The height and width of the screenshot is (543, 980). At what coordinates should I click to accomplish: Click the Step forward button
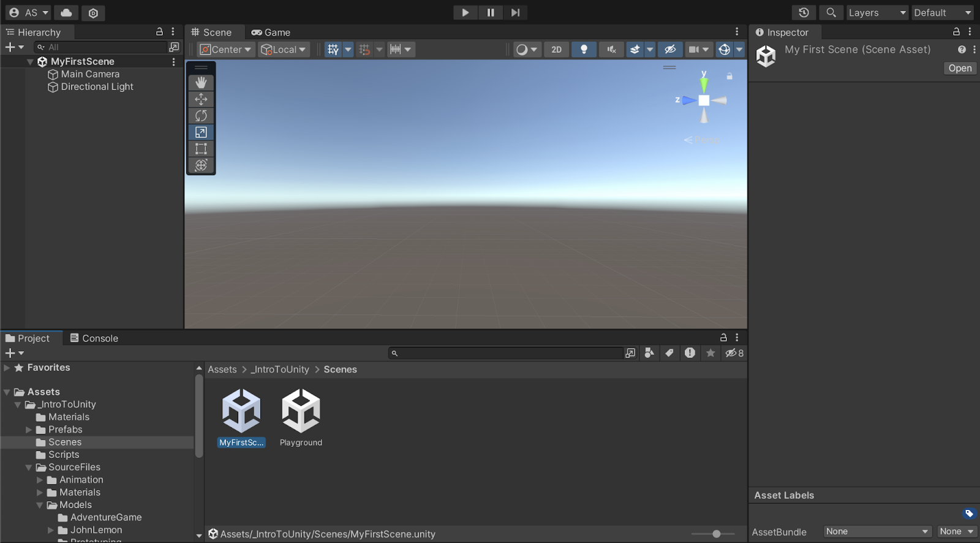515,12
